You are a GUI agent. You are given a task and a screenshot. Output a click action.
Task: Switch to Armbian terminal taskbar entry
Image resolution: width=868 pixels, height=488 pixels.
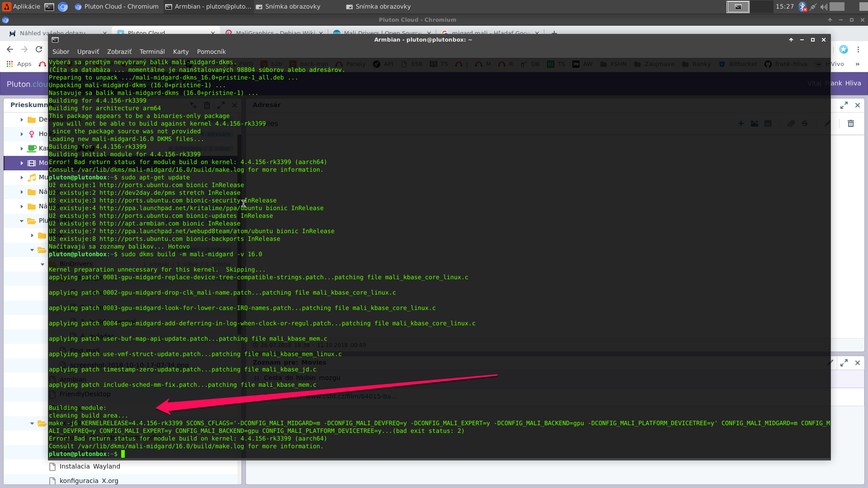coord(208,6)
